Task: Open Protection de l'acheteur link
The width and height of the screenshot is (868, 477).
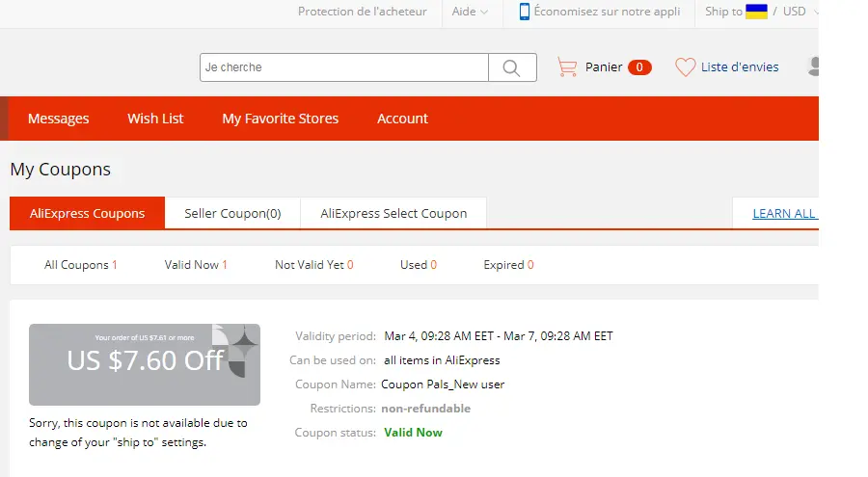Action: pos(362,11)
